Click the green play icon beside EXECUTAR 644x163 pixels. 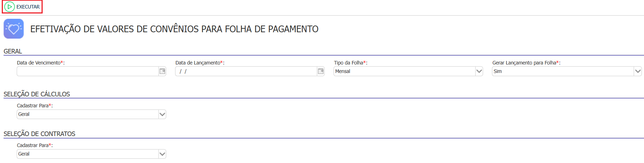tap(10, 7)
